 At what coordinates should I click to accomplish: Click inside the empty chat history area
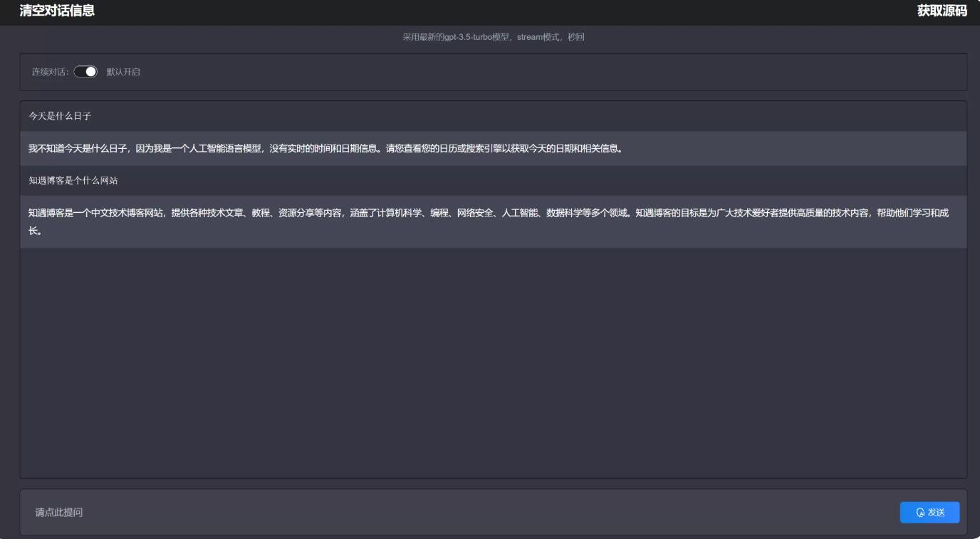490,356
